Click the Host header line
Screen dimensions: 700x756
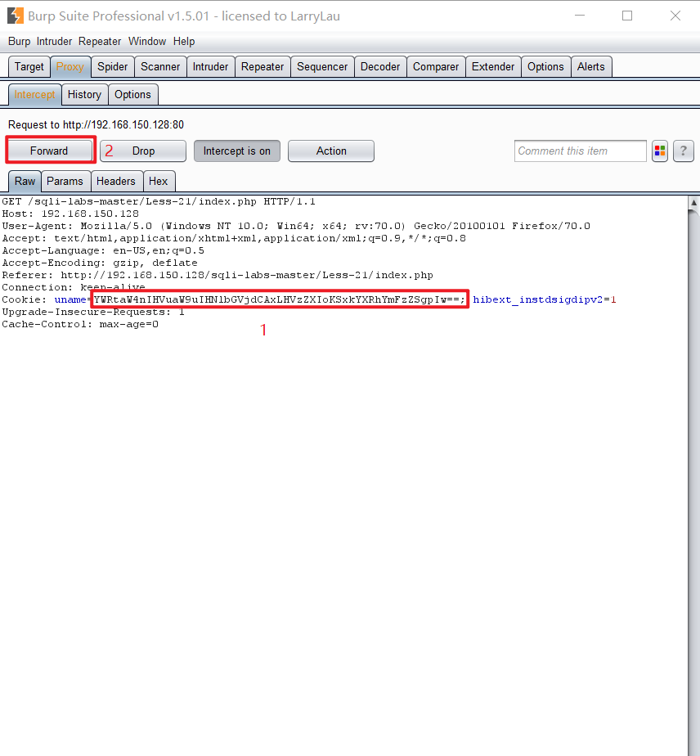(70, 214)
